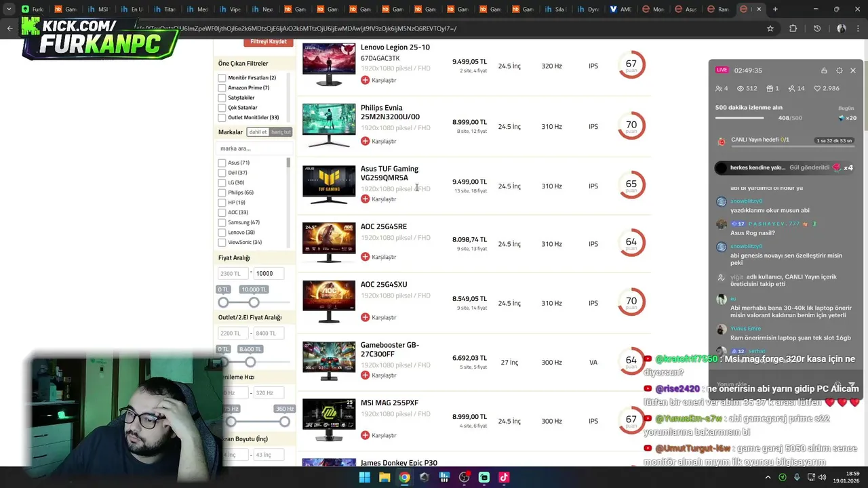
Task: Open Windows Start menu
Action: [364, 477]
